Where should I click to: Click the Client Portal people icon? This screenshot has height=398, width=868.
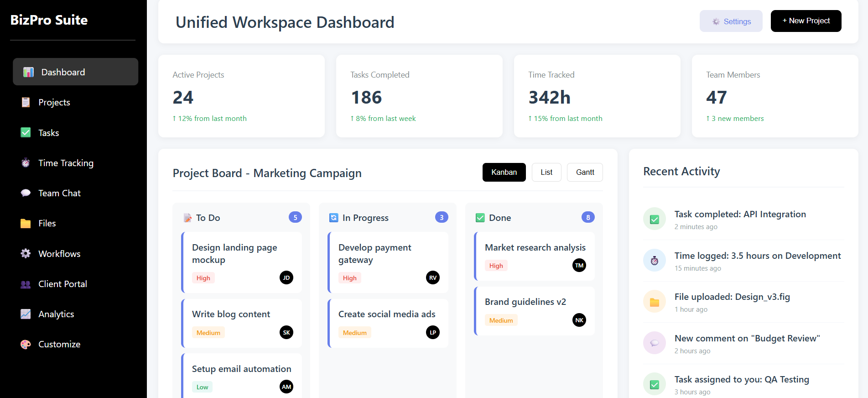point(26,284)
